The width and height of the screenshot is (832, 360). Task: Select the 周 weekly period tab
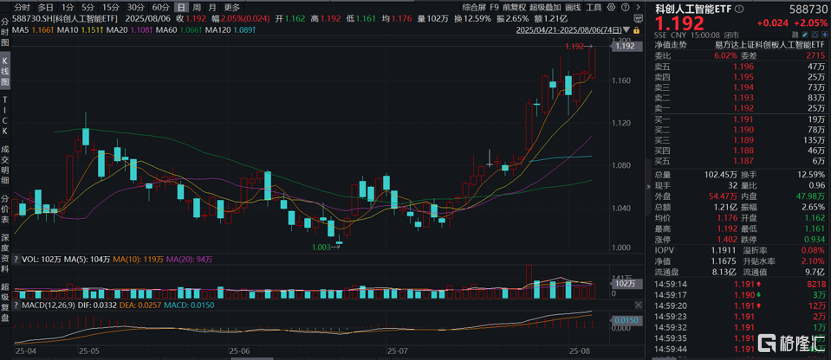(196, 7)
